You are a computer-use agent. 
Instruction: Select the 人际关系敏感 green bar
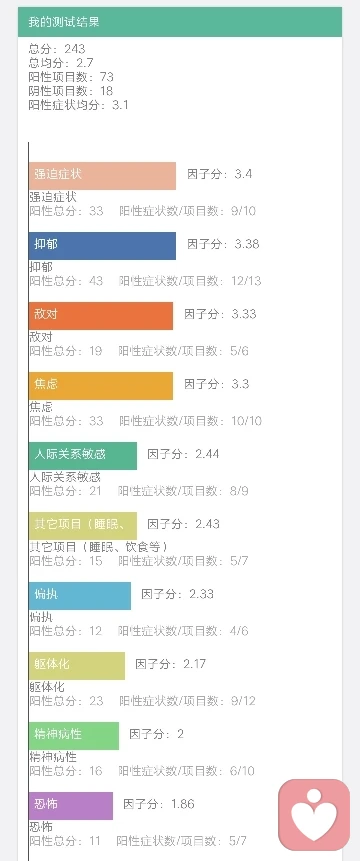(83, 456)
